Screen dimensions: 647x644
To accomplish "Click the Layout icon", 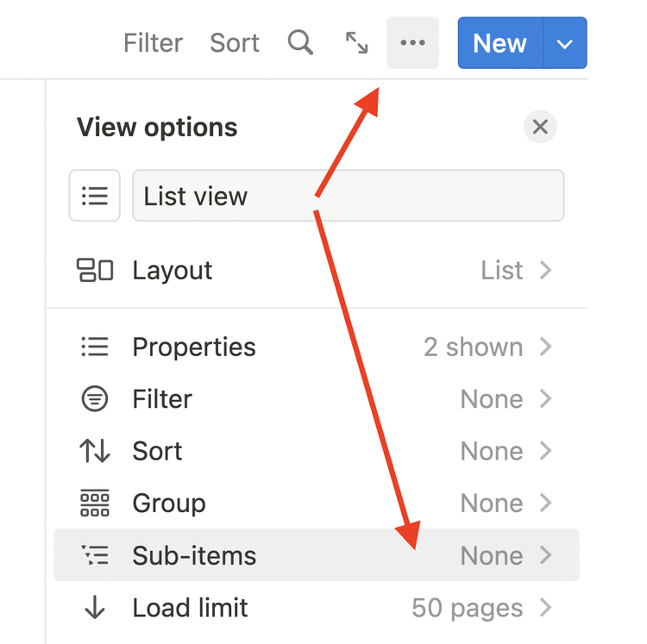I will click(x=95, y=270).
